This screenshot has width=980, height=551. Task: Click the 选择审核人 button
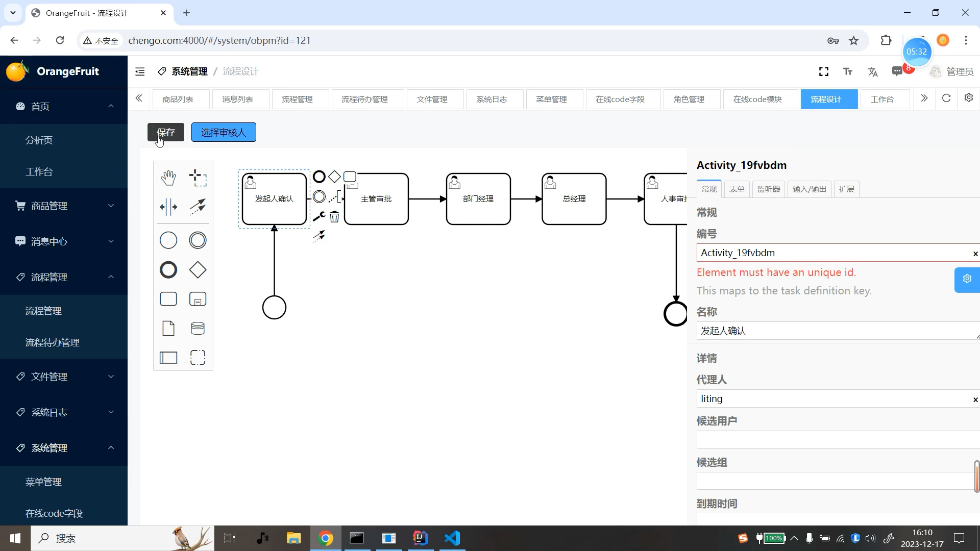224,133
